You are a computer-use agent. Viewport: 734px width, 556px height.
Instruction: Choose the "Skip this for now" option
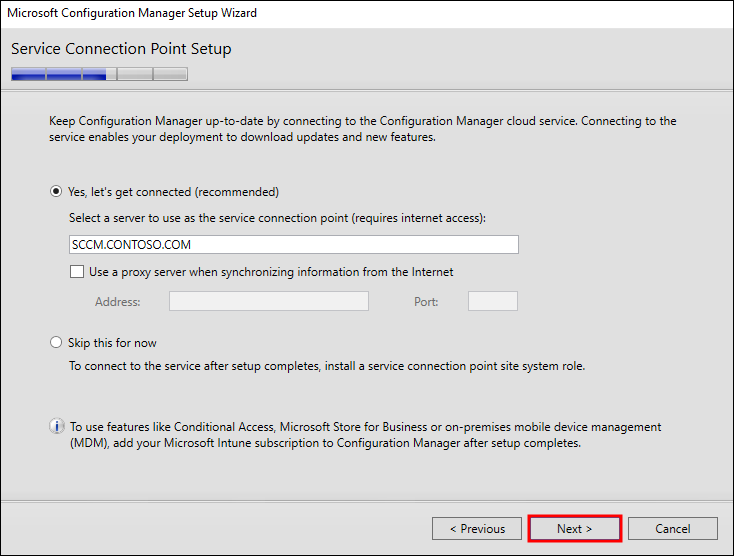tap(56, 343)
